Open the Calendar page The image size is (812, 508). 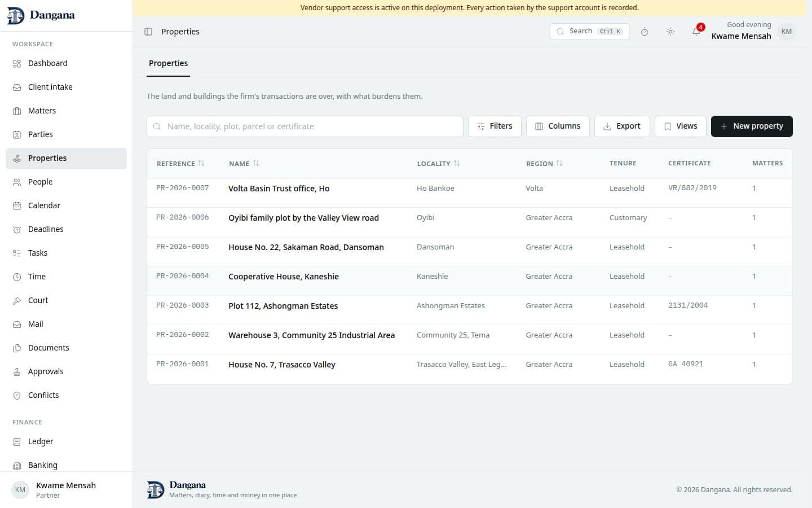[x=66, y=205]
